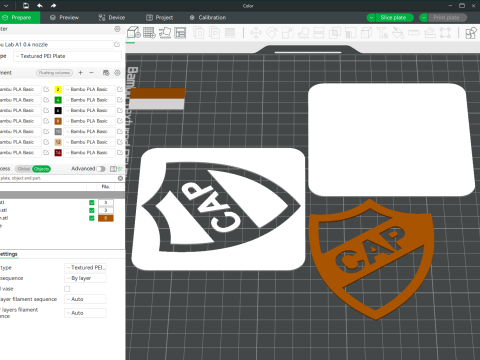Open the Project tab
Viewport: 480px width, 360px height.
[x=160, y=18]
